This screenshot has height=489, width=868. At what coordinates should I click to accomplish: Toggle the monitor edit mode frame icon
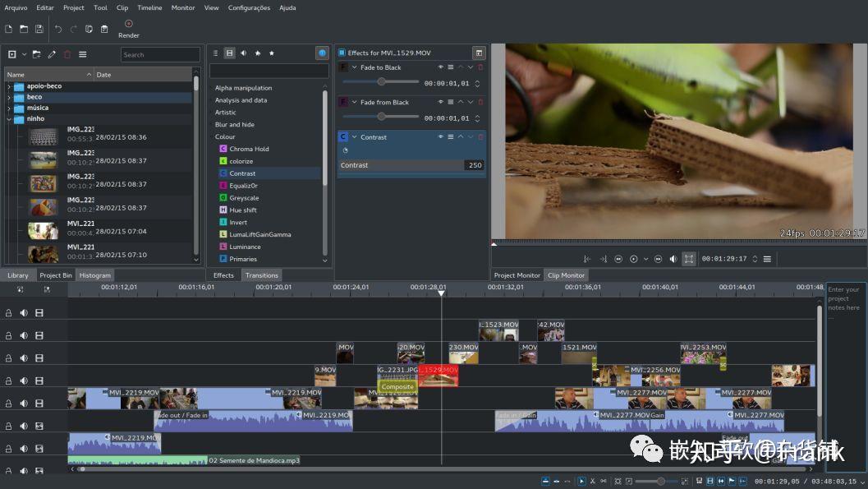tap(689, 259)
